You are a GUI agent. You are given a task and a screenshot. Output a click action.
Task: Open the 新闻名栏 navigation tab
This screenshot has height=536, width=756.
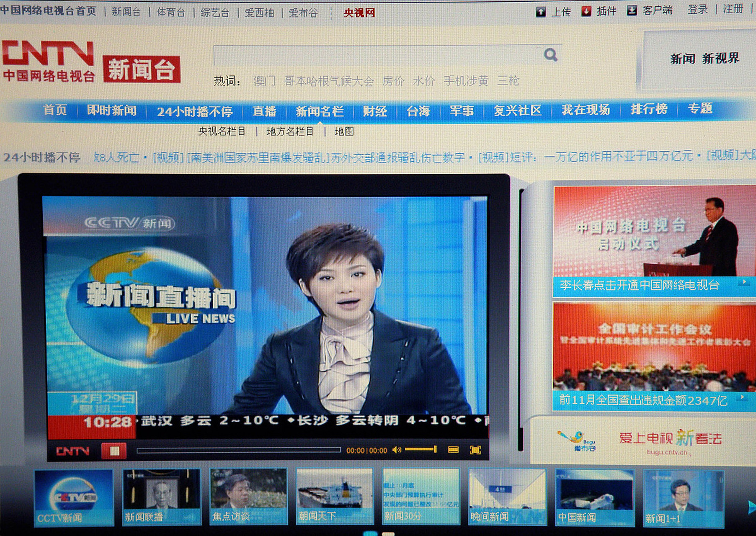click(x=320, y=111)
